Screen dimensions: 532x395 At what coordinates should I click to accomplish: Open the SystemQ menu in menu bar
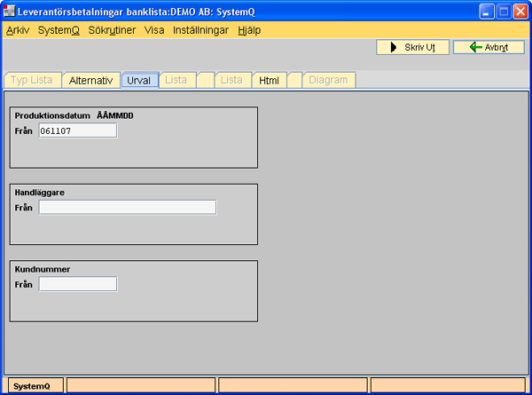click(59, 29)
